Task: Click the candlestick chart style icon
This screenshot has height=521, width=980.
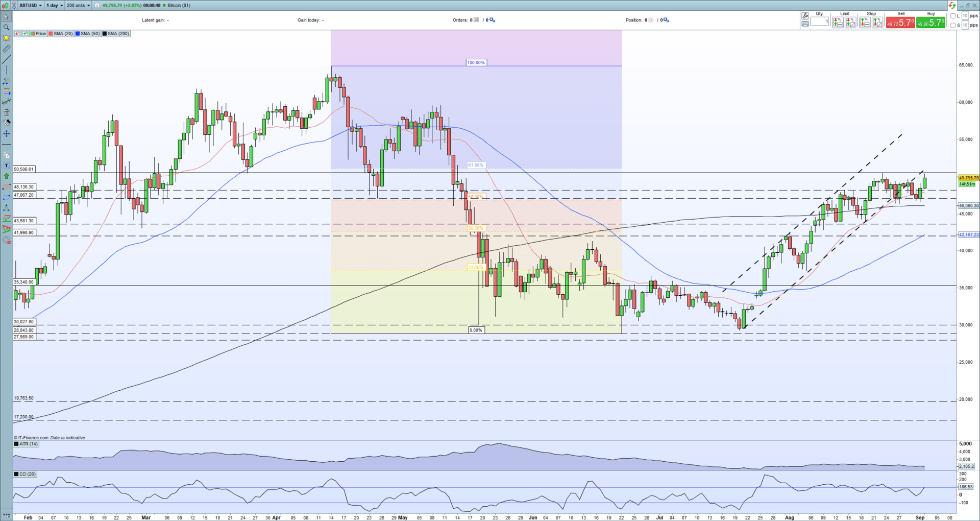Action: [5, 5]
